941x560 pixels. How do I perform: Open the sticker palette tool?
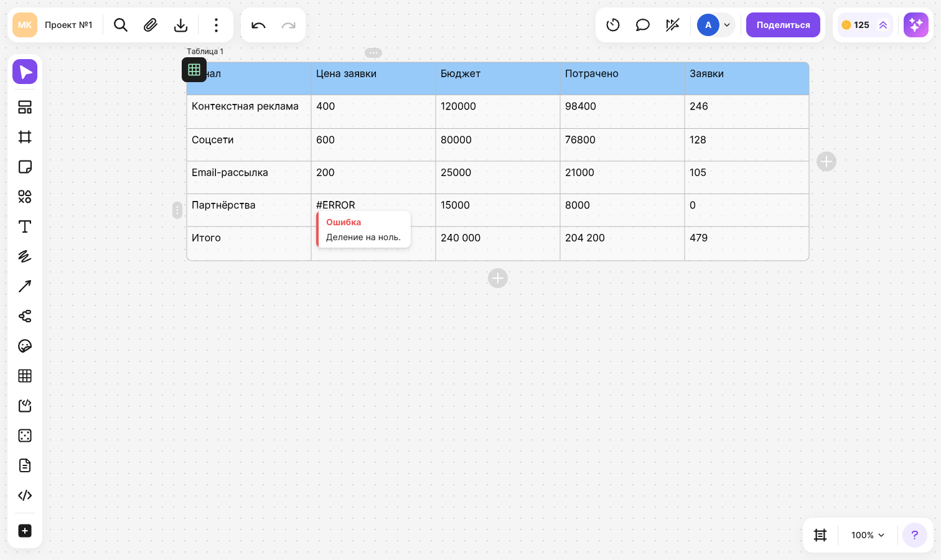tap(25, 346)
